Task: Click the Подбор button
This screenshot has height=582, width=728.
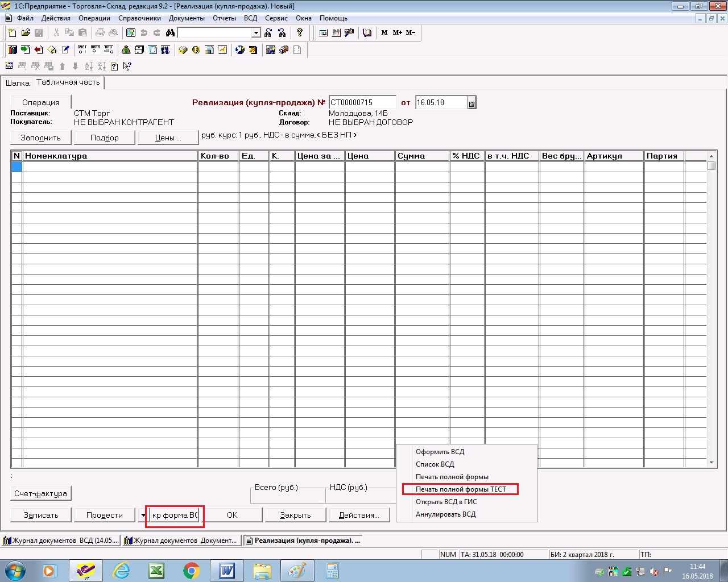Action: [x=104, y=138]
